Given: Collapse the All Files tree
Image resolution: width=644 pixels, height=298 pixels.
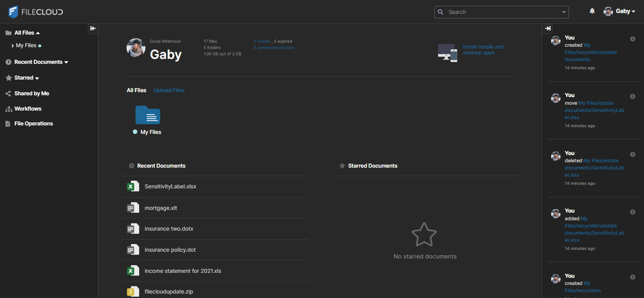Looking at the screenshot, I should point(38,32).
